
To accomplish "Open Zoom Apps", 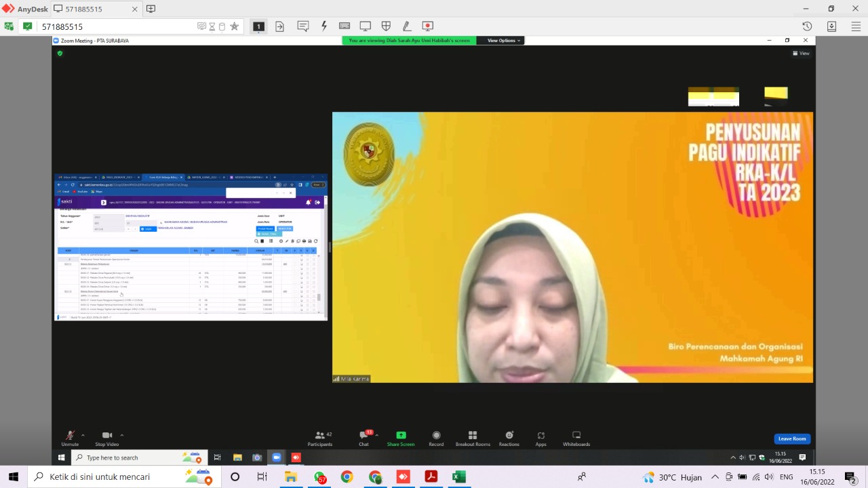I will click(x=540, y=436).
